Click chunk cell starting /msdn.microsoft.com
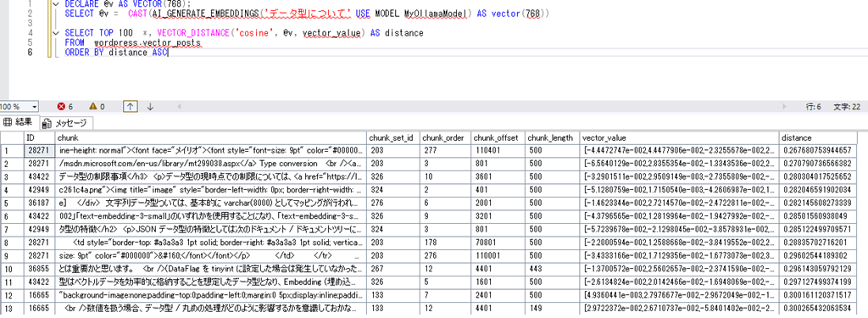868x318 pixels. (x=211, y=164)
